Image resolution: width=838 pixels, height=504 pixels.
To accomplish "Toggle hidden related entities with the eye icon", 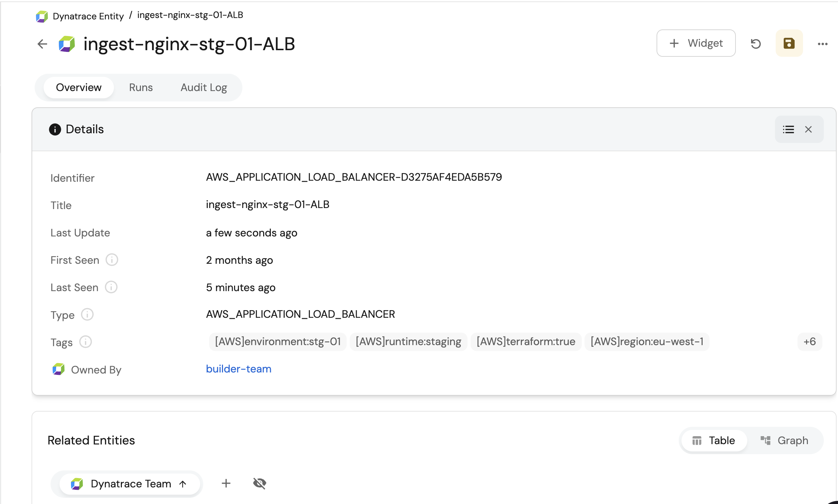I will click(x=259, y=483).
